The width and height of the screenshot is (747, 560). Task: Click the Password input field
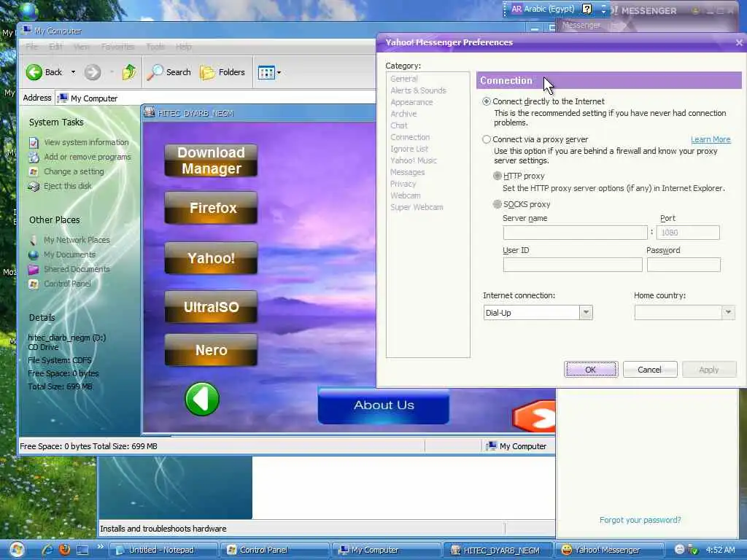(x=684, y=265)
